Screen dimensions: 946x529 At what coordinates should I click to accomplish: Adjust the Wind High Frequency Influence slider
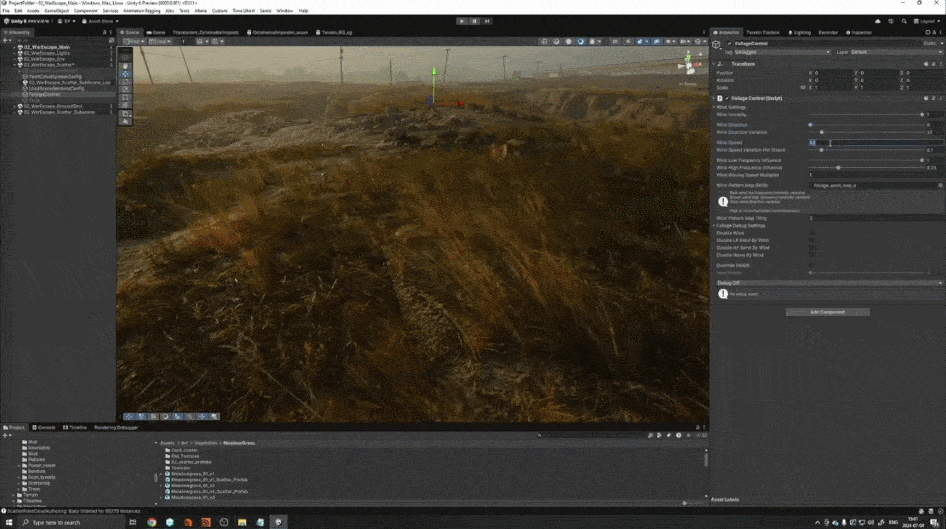pos(838,167)
